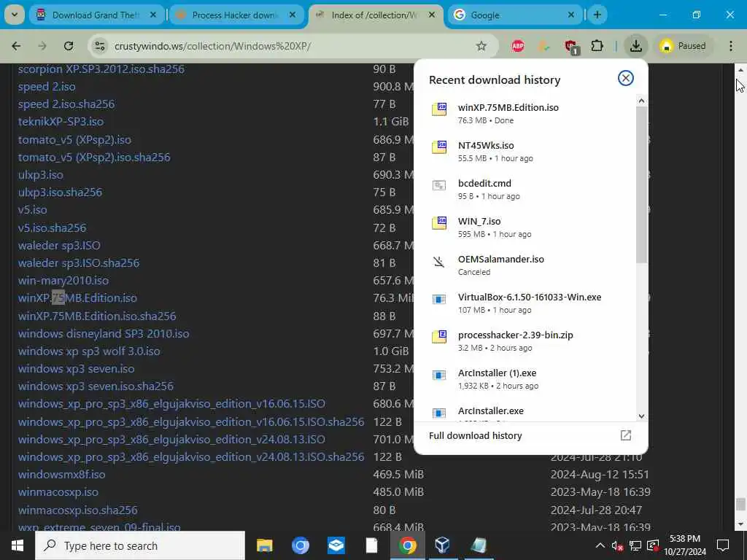Click the red shield extension icon
This screenshot has height=560, width=747.
[x=570, y=46]
